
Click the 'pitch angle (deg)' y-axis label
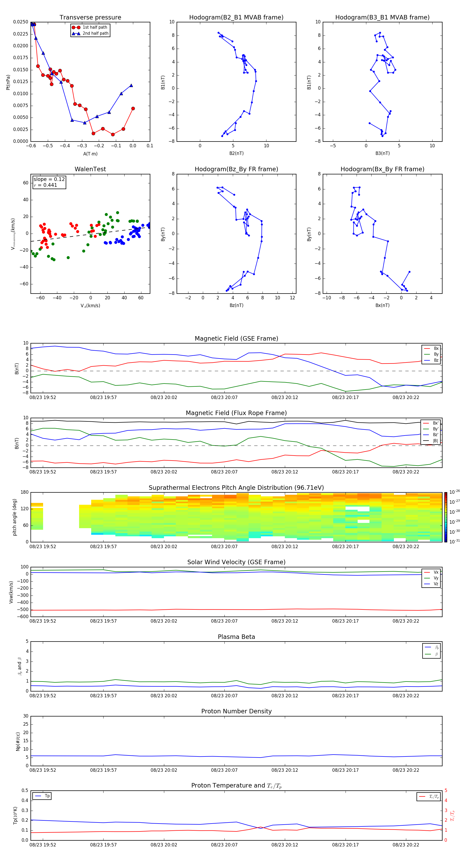(x=14, y=517)
